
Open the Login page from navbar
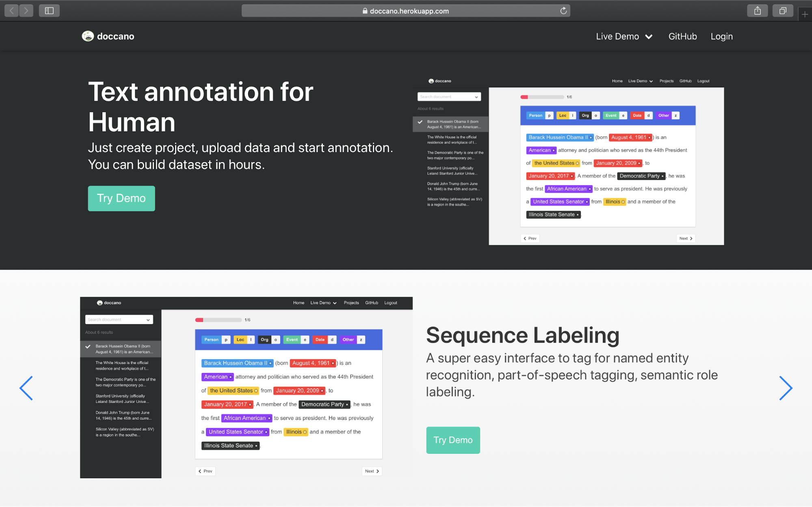point(721,36)
